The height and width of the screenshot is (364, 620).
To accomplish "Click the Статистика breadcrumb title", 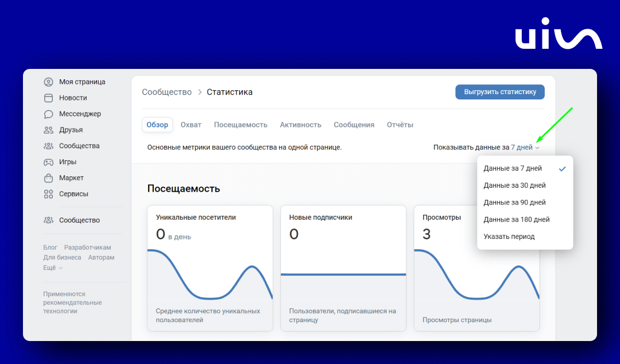I will tap(229, 92).
